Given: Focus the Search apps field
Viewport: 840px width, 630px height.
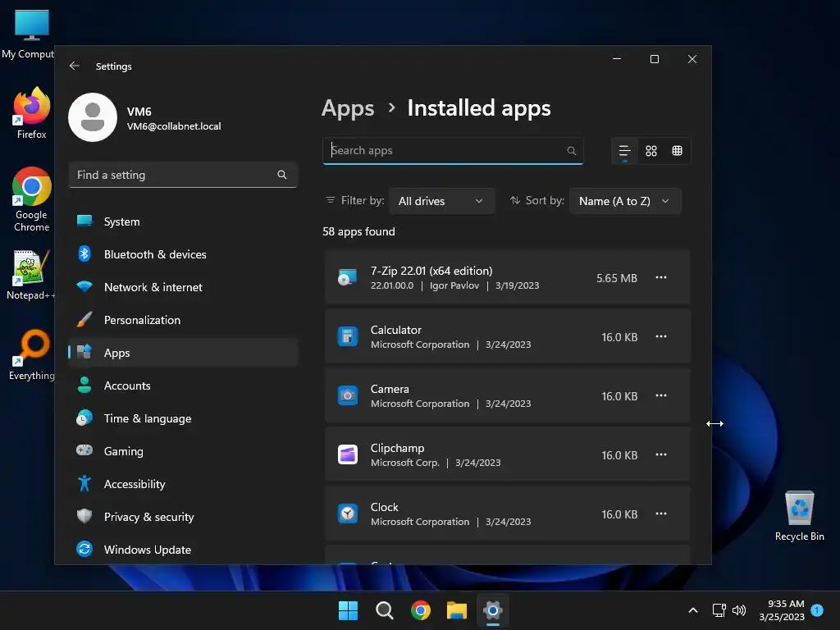Looking at the screenshot, I should coord(453,151).
